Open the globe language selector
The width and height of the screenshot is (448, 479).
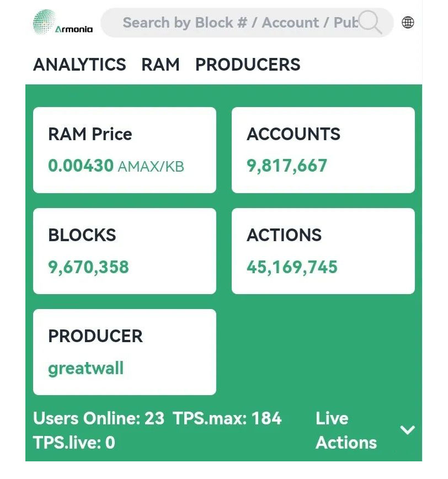[408, 23]
